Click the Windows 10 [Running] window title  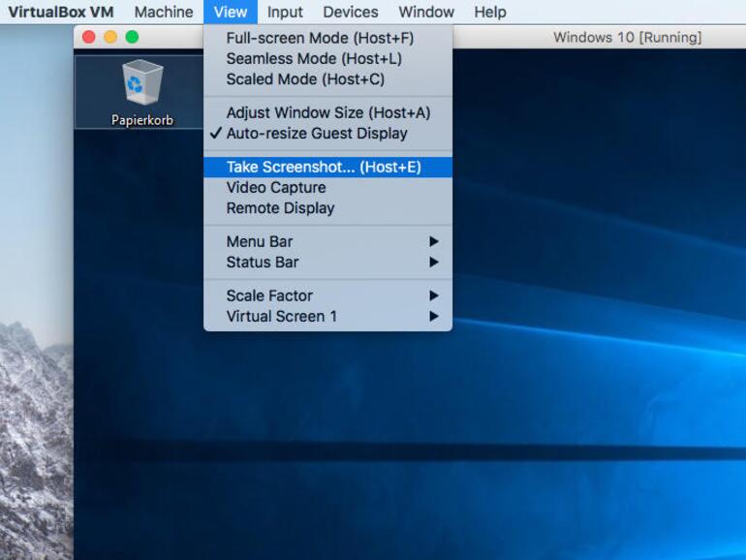pyautogui.click(x=627, y=37)
